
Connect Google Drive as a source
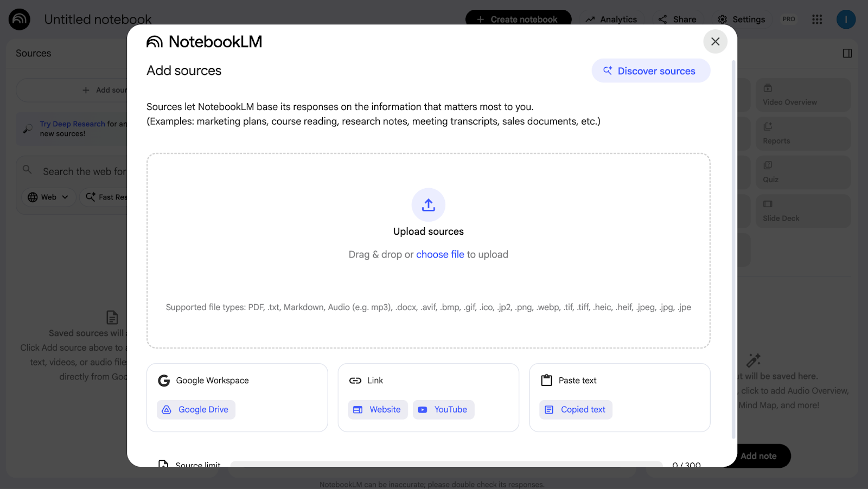coord(196,409)
